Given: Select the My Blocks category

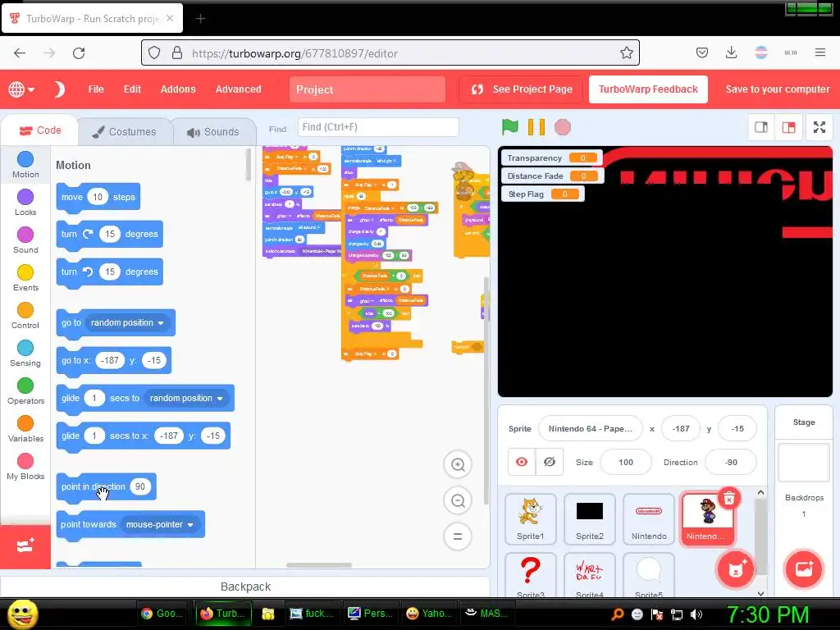Looking at the screenshot, I should click(x=25, y=467).
